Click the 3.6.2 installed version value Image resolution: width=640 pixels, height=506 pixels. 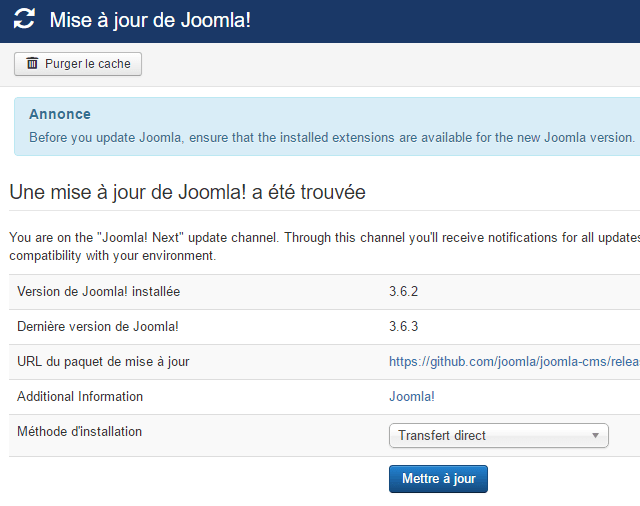click(403, 291)
